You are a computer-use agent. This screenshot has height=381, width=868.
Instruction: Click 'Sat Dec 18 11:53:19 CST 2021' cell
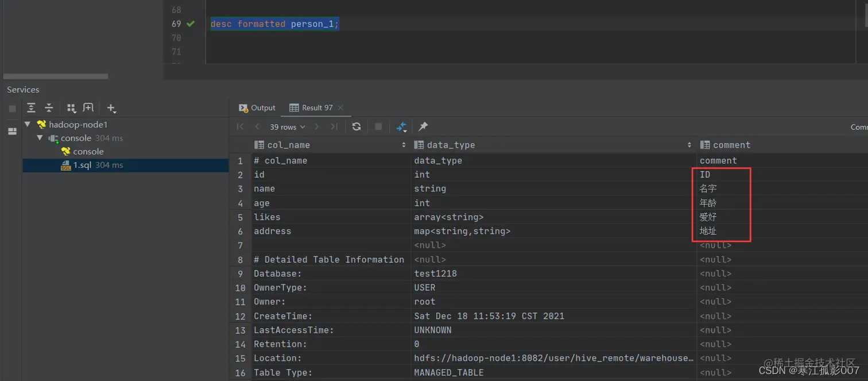tap(553, 316)
